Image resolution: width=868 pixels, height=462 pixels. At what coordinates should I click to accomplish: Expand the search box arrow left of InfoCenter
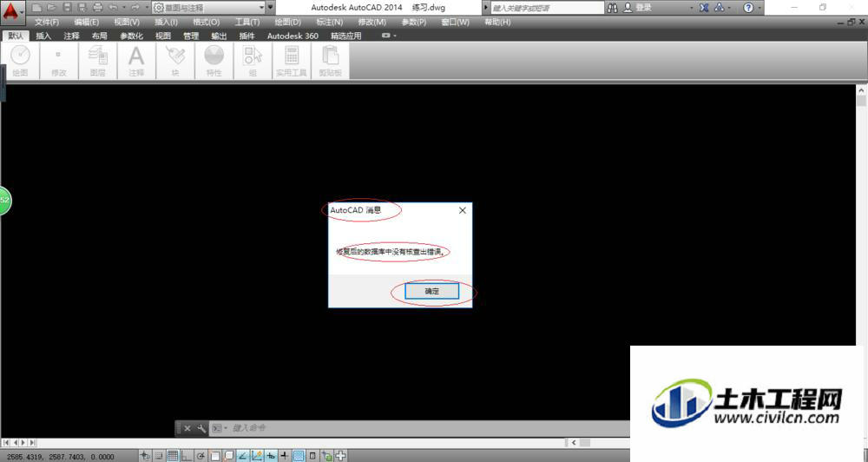click(x=486, y=8)
